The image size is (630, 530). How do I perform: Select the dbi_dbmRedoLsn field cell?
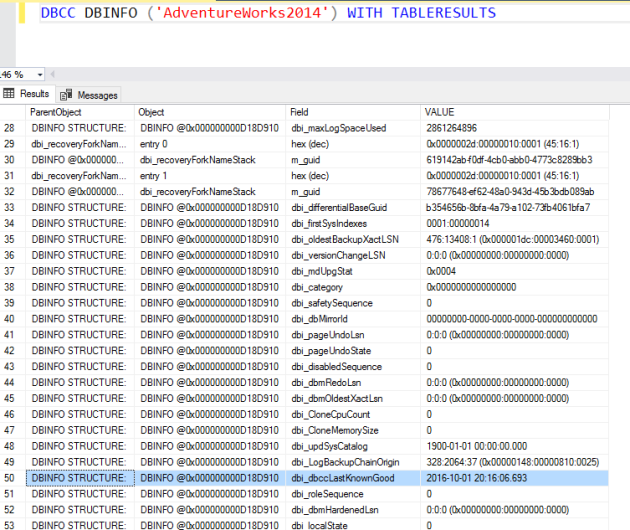pyautogui.click(x=353, y=383)
